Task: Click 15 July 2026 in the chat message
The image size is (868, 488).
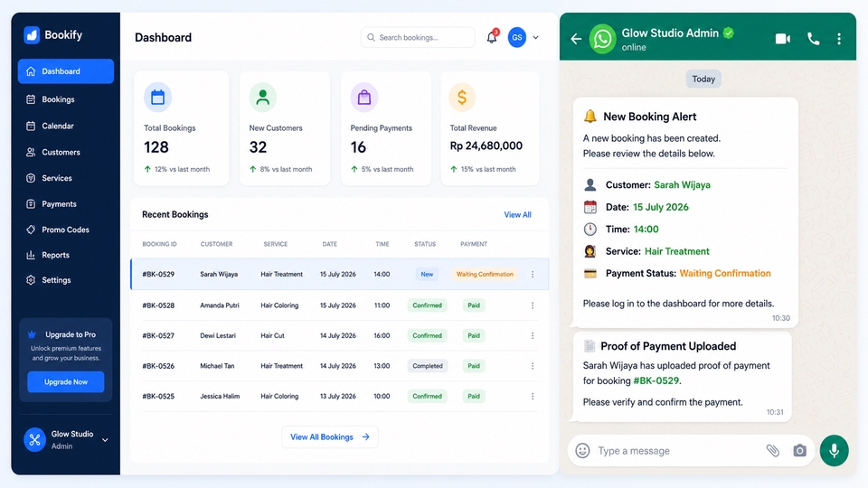Action: (x=660, y=208)
